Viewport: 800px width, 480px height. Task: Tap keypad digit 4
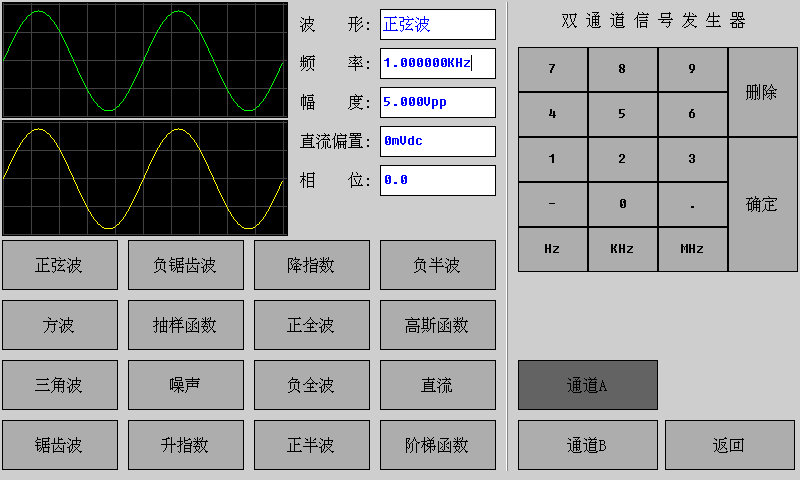[553, 114]
